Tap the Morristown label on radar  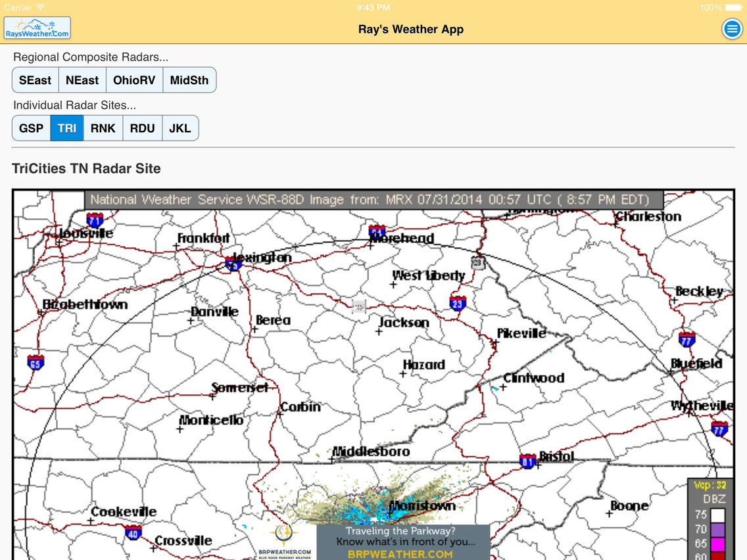point(423,505)
